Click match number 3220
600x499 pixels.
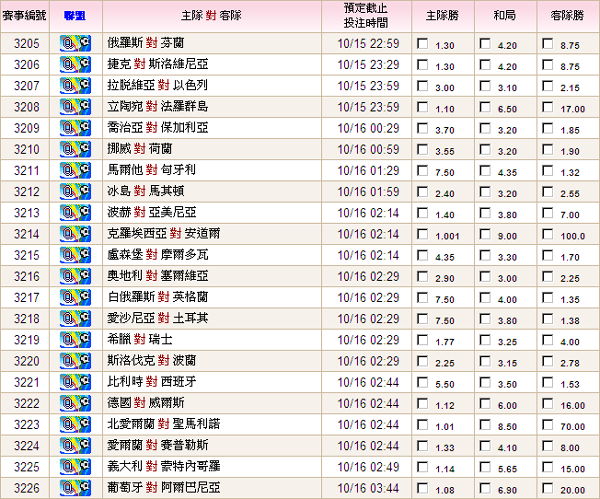27,361
